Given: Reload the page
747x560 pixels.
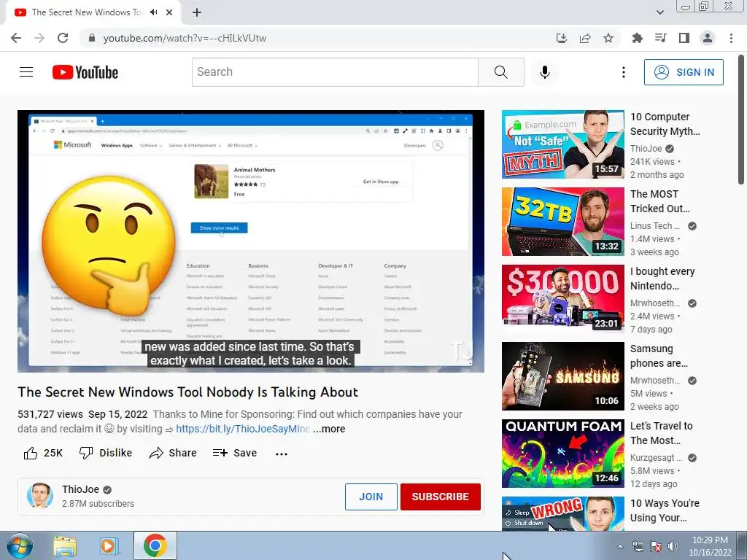Looking at the screenshot, I should point(63,38).
